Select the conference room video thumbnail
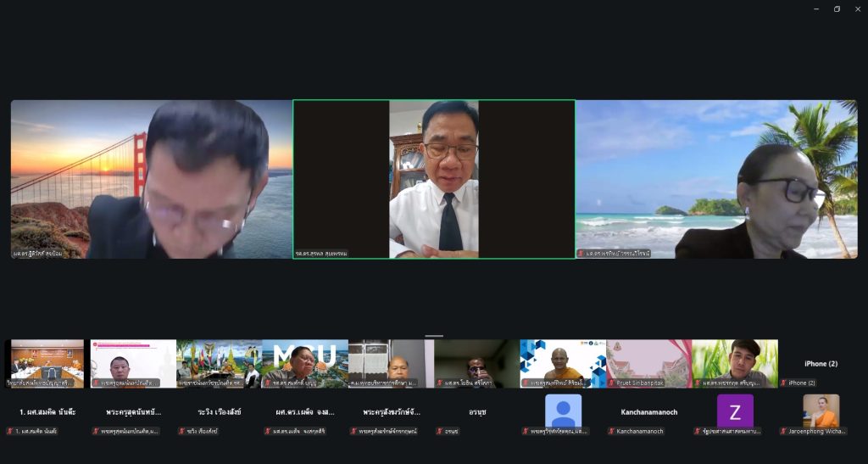Screen dimensions: 868x464 pyautogui.click(x=47, y=363)
